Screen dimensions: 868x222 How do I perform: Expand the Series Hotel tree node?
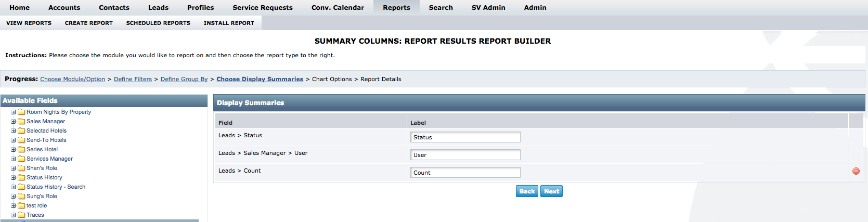[x=14, y=149]
